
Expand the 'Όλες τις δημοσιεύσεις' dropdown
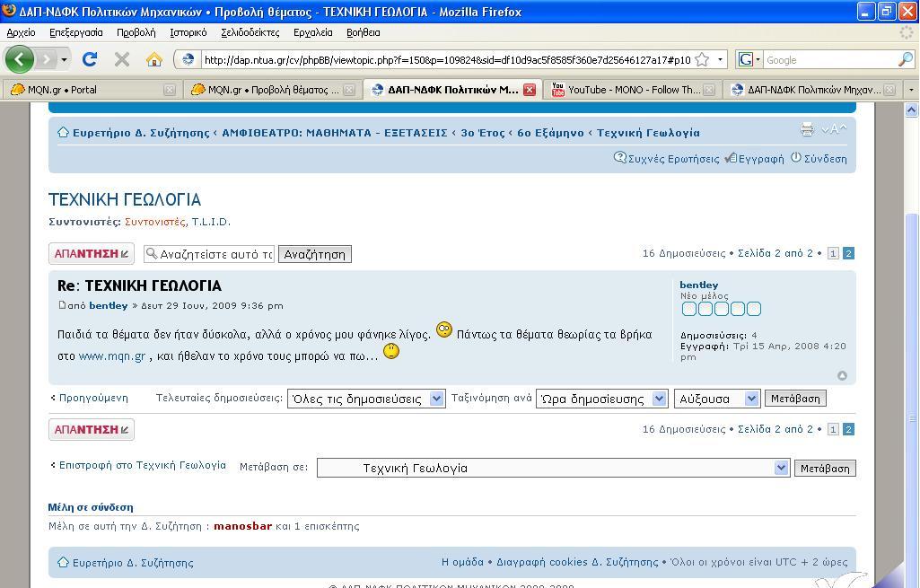coord(436,399)
